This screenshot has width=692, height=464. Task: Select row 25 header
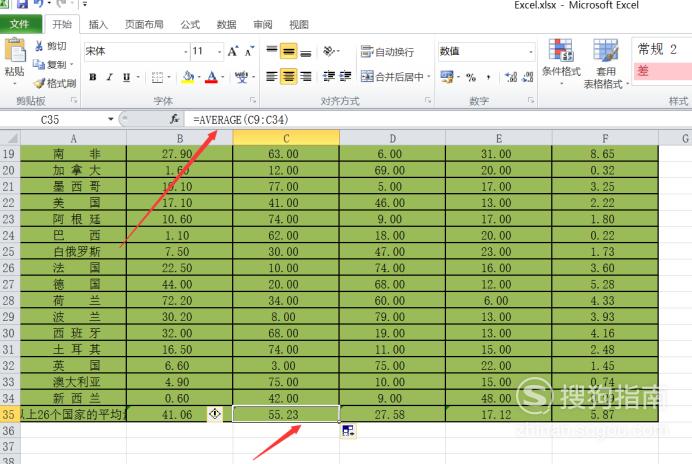(10, 252)
